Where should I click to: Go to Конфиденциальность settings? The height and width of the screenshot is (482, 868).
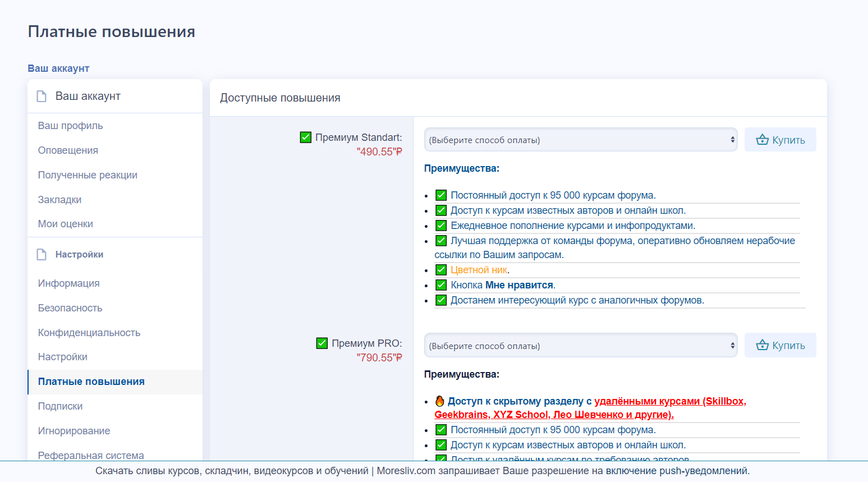(x=115, y=333)
